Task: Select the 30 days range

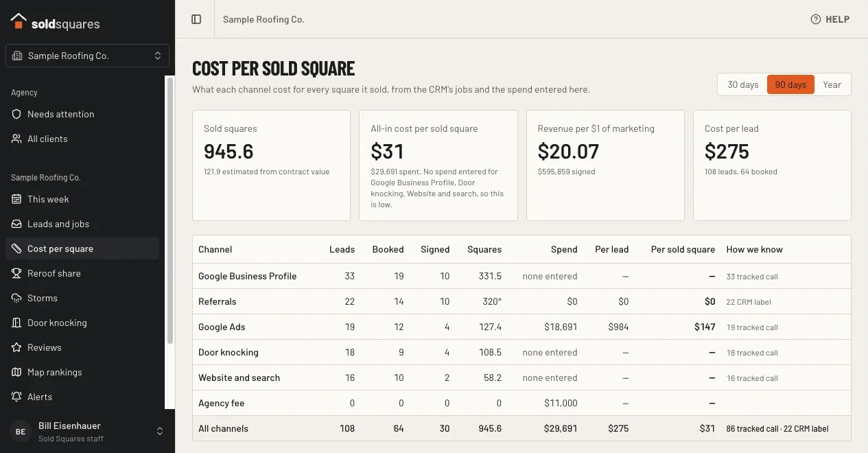Action: pos(742,84)
